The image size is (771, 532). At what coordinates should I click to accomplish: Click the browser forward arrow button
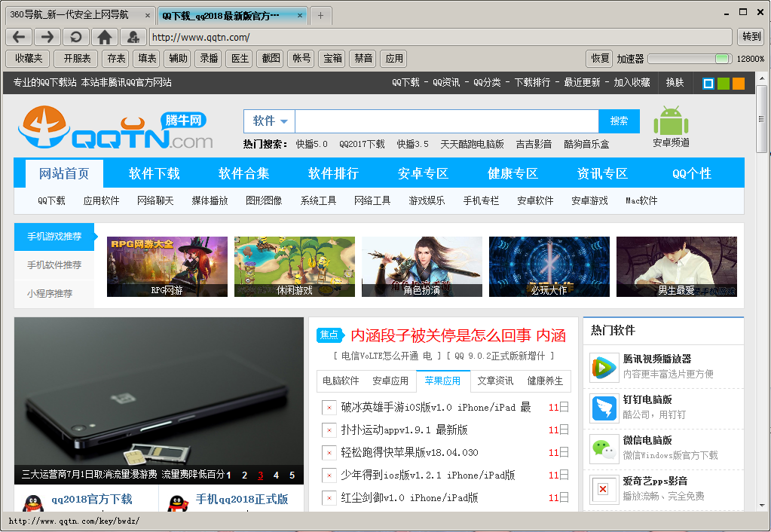coord(47,37)
